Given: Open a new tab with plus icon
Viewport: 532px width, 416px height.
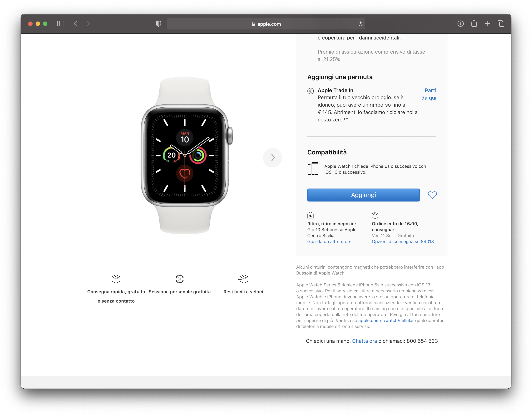Looking at the screenshot, I should tap(487, 24).
